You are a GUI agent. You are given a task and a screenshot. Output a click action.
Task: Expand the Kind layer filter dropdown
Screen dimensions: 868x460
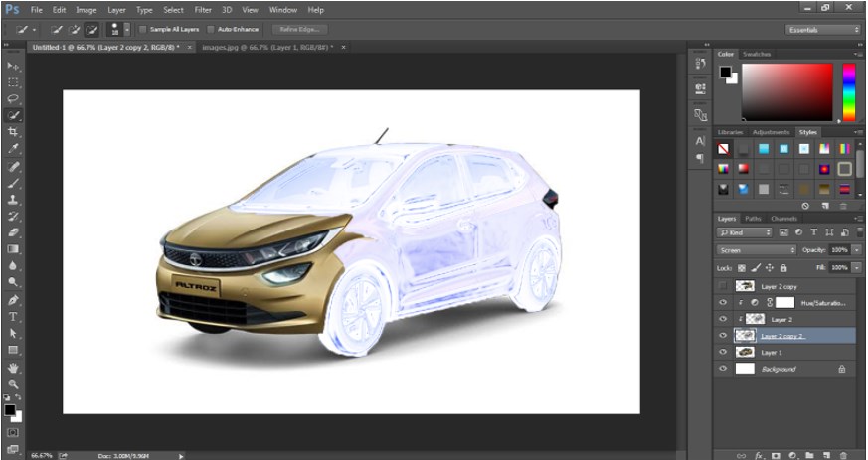pos(745,232)
